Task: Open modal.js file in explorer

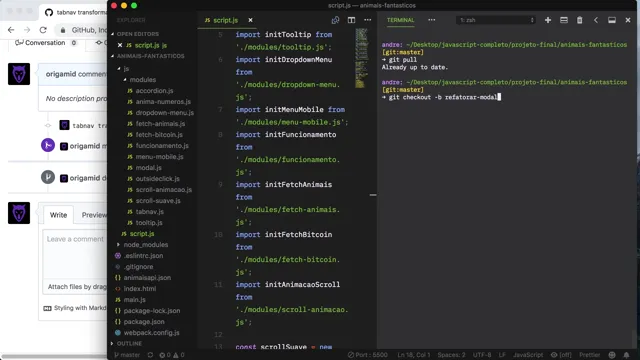Action: pos(149,168)
